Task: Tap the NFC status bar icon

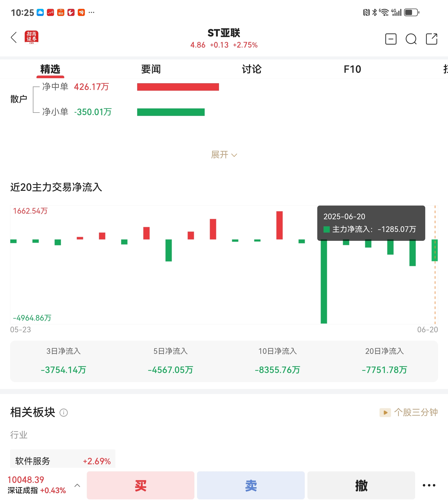Action: tap(366, 12)
